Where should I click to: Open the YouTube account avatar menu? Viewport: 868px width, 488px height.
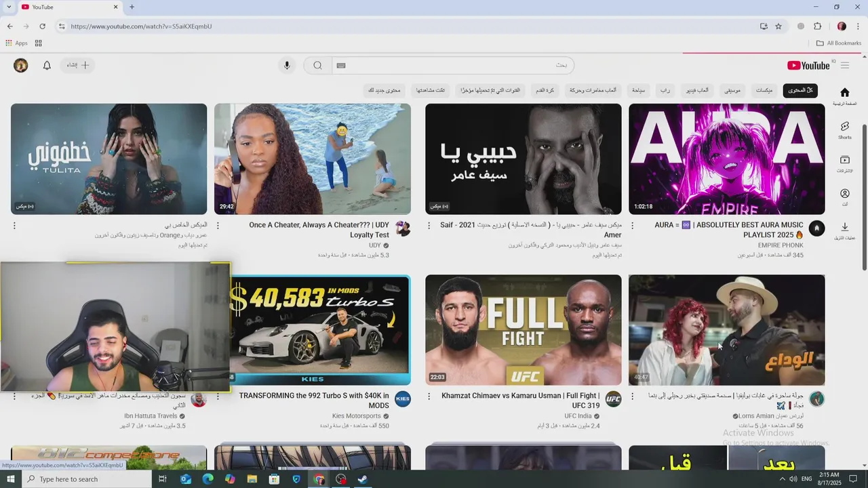click(21, 65)
